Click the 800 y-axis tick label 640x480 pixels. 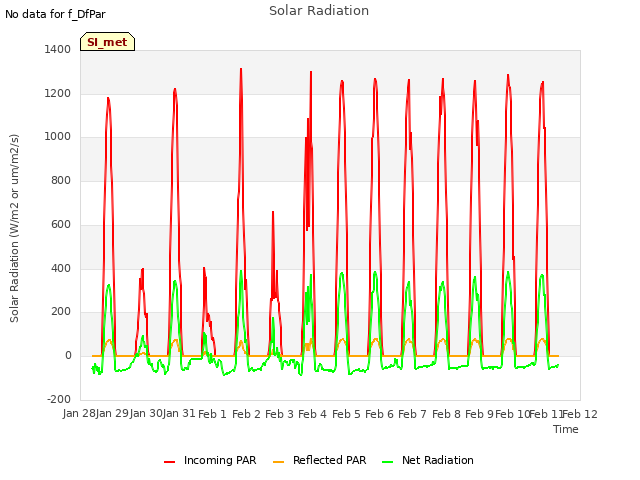pyautogui.click(x=61, y=180)
